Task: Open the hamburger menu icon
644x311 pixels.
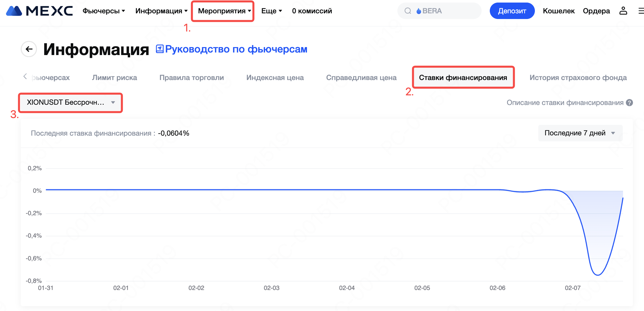Action: click(x=641, y=11)
